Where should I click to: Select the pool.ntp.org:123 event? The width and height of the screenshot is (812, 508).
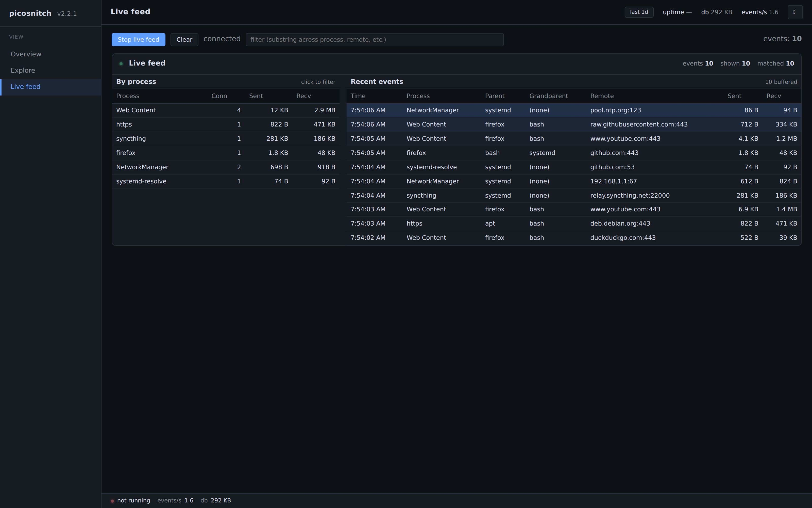[x=574, y=110]
